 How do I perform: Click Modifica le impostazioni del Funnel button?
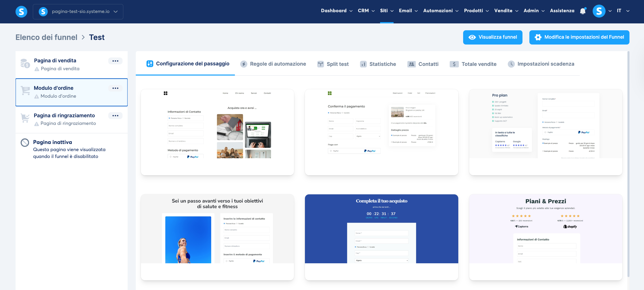pyautogui.click(x=579, y=37)
